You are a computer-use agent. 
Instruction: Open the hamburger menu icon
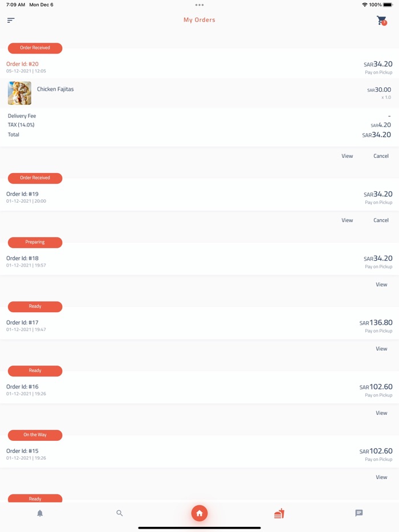coord(11,21)
